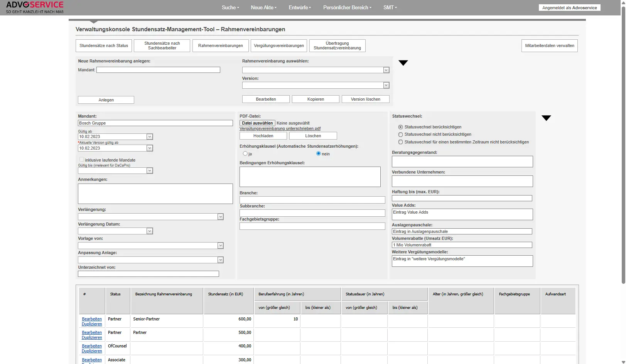Collapse the Statuswechsel section black triangle
The height and width of the screenshot is (364, 626).
546,118
